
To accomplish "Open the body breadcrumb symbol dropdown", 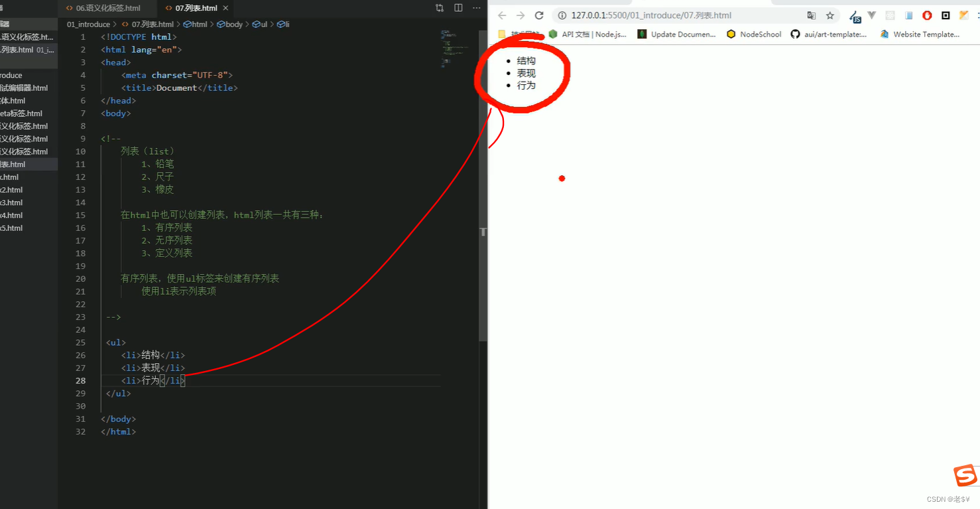I will 229,25.
